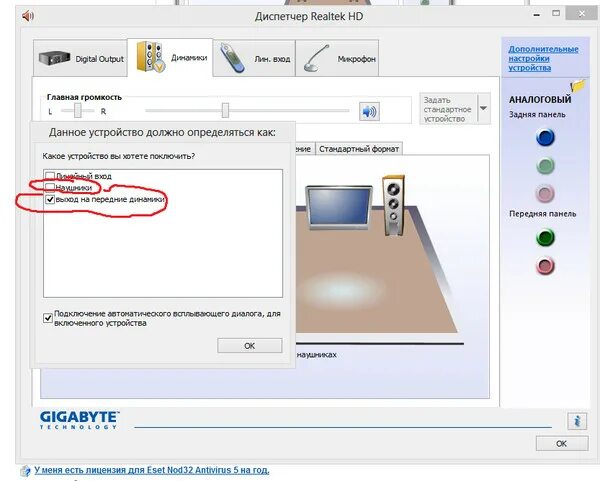Click the monitor in the room preview
600x481 pixels.
tap(339, 207)
